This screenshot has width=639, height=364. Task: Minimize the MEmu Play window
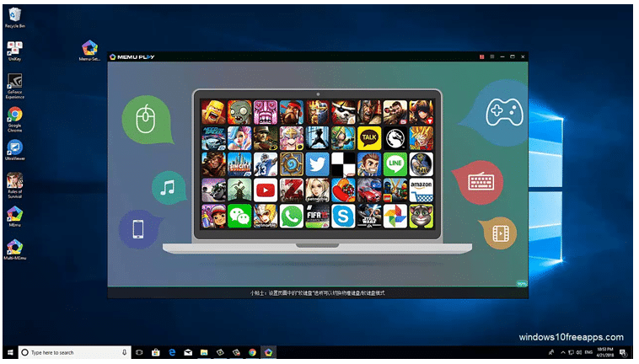pyautogui.click(x=502, y=57)
